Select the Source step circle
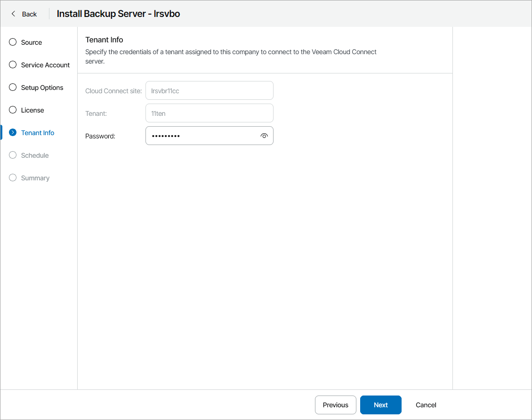 [x=12, y=42]
